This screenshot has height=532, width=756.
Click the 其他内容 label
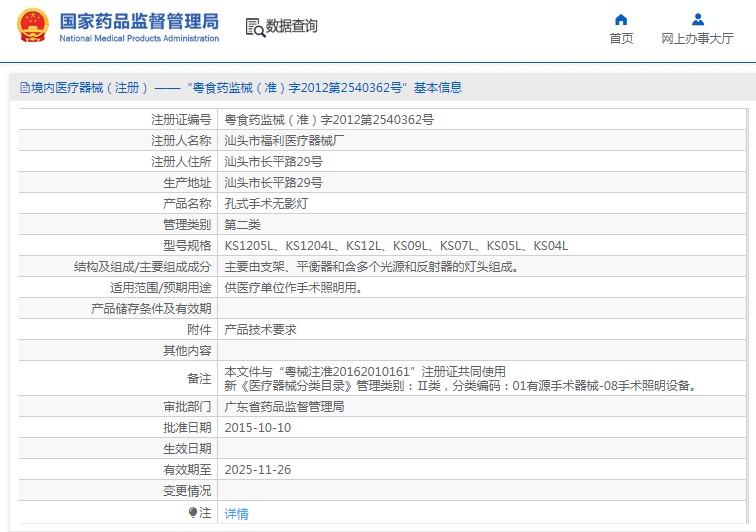[187, 351]
